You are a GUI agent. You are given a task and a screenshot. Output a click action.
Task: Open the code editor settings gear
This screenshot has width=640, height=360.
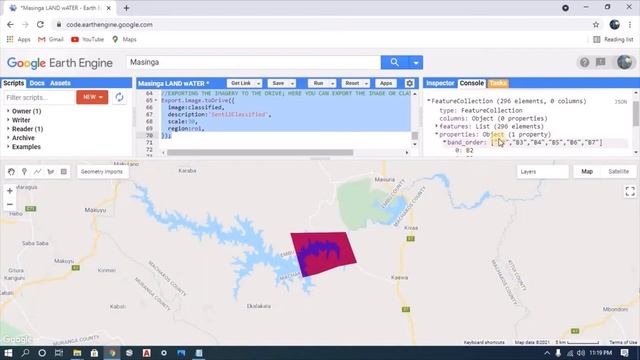pos(409,83)
